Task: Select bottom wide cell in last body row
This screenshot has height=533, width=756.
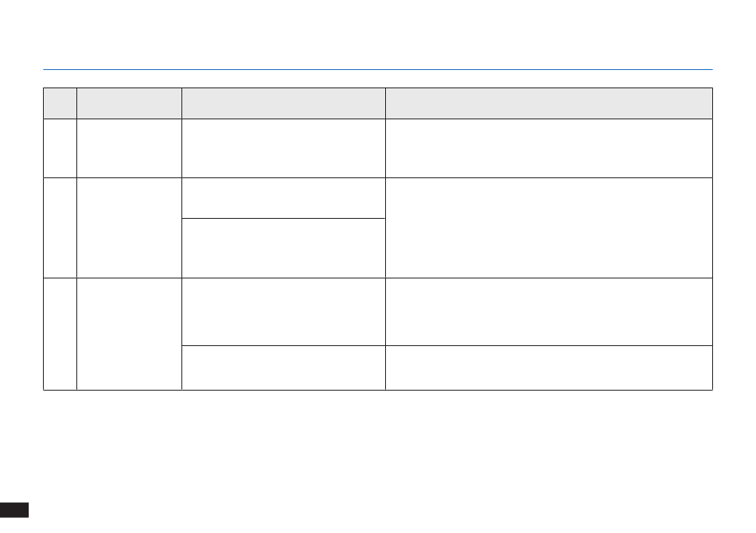Action: pyautogui.click(x=549, y=368)
